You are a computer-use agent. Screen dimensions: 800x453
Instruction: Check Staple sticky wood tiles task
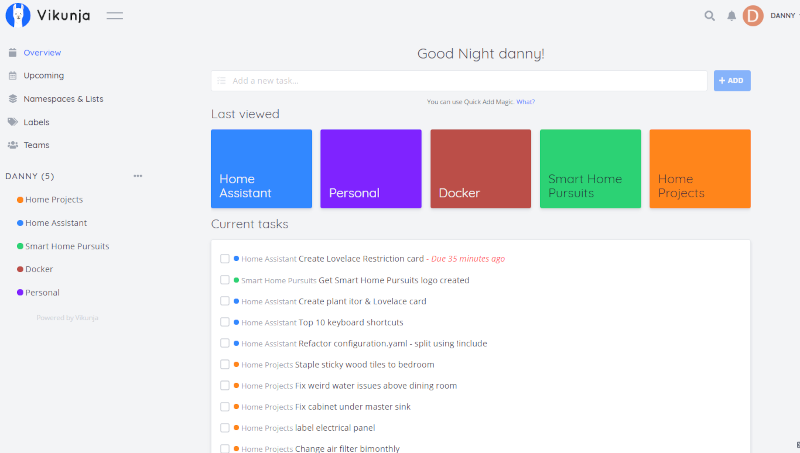tap(224, 364)
